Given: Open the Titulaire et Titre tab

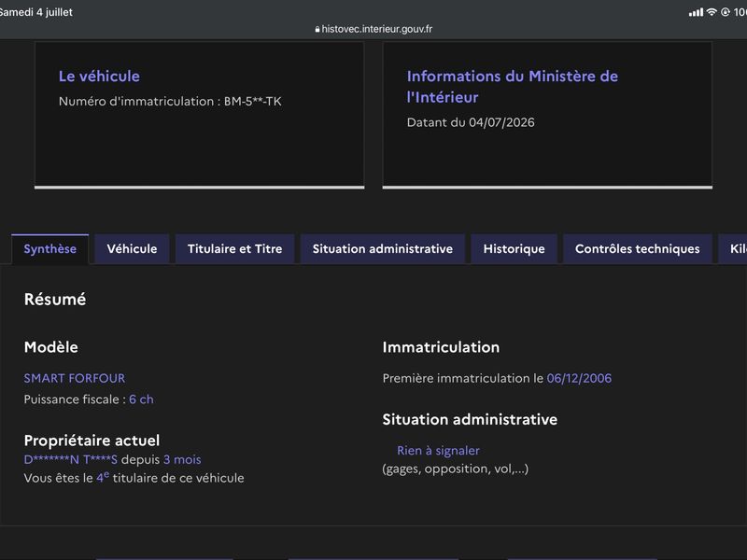Looking at the screenshot, I should (235, 249).
